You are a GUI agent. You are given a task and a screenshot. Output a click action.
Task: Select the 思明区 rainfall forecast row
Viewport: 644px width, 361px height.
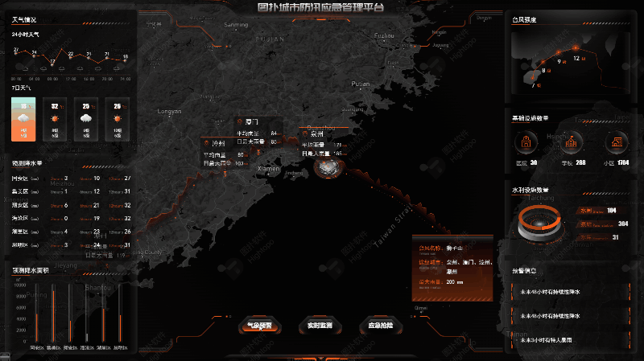click(x=71, y=245)
